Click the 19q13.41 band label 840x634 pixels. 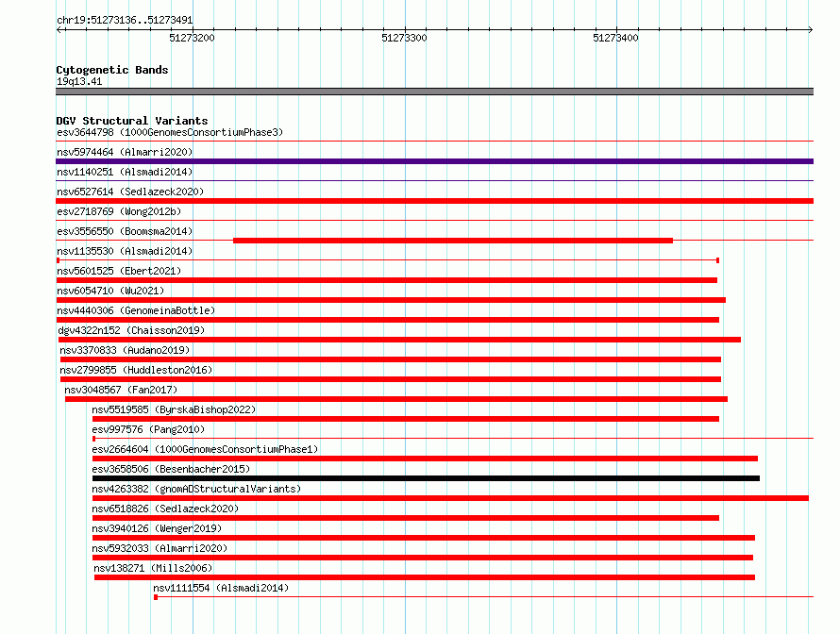[x=79, y=81]
